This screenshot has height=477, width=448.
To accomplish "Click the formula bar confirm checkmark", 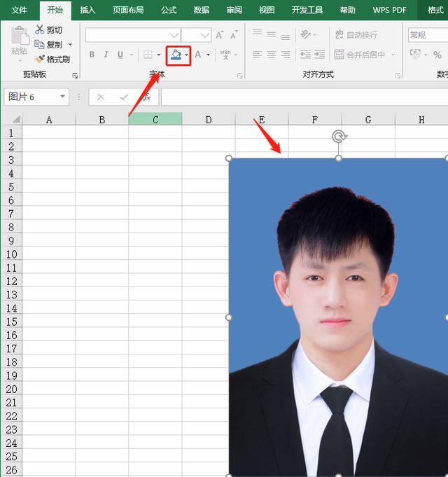I will click(x=124, y=97).
